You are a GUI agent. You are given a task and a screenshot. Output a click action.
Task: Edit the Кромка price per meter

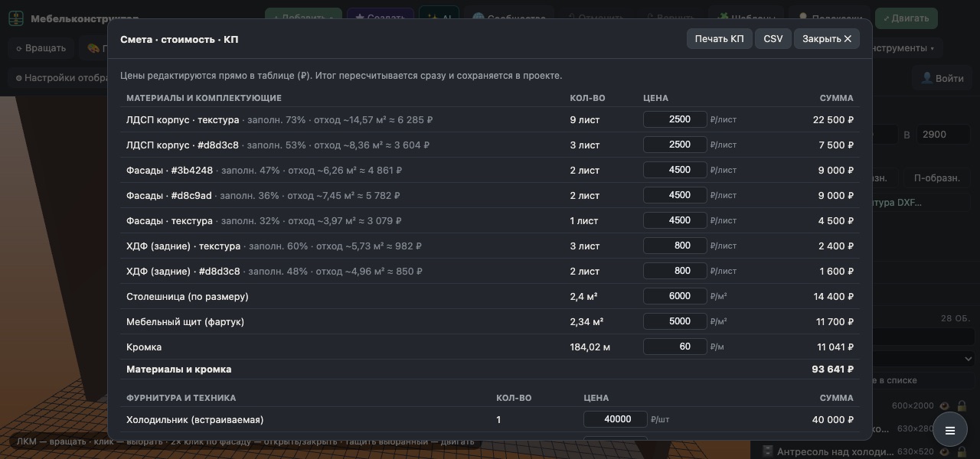[675, 347]
